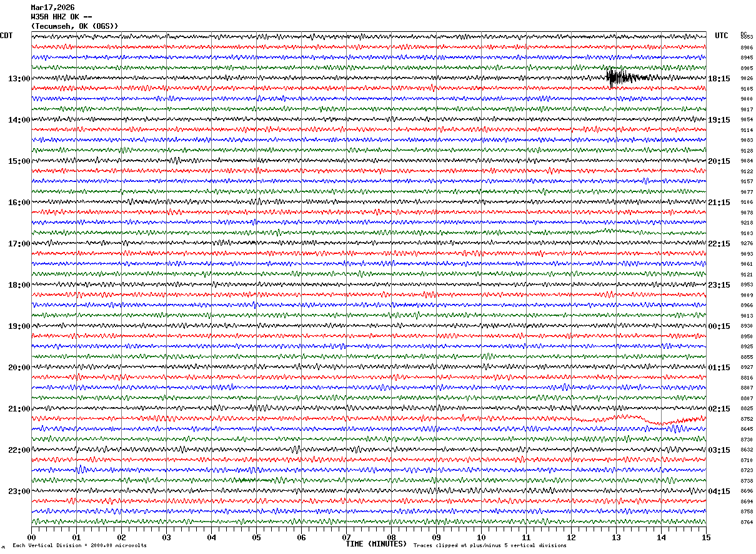Click the "23:00" CDT hour label
This screenshot has width=756, height=554.
point(19,491)
